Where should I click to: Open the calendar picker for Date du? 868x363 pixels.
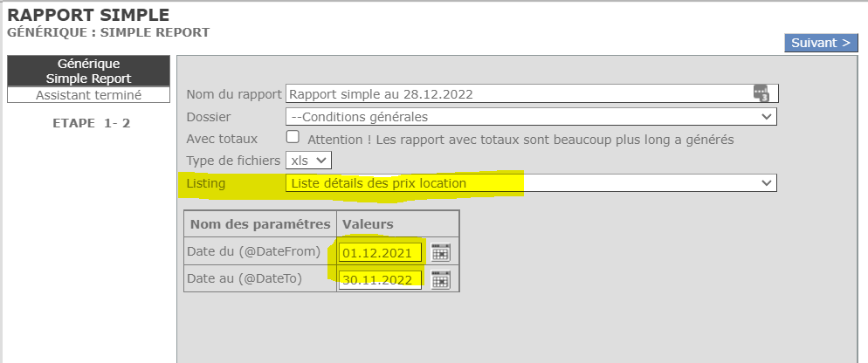click(441, 253)
